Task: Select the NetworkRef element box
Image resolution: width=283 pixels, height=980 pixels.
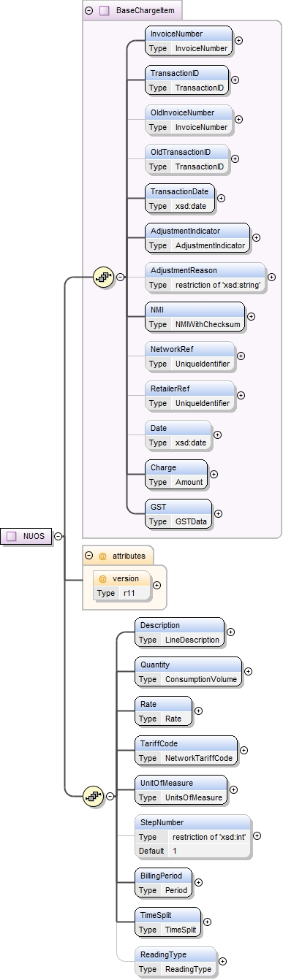Action: click(x=190, y=356)
